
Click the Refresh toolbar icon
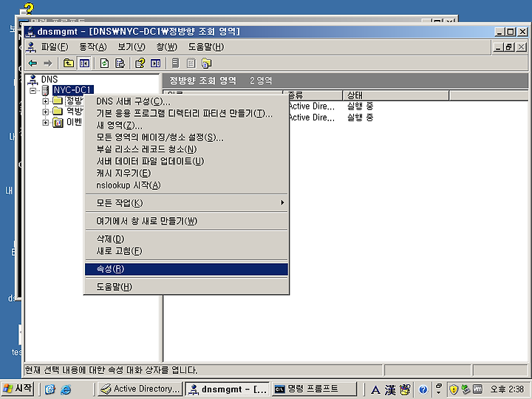(104, 63)
